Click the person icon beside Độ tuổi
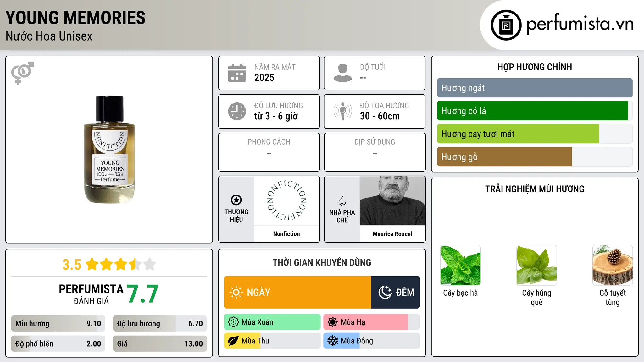The width and height of the screenshot is (644, 362). (x=343, y=73)
